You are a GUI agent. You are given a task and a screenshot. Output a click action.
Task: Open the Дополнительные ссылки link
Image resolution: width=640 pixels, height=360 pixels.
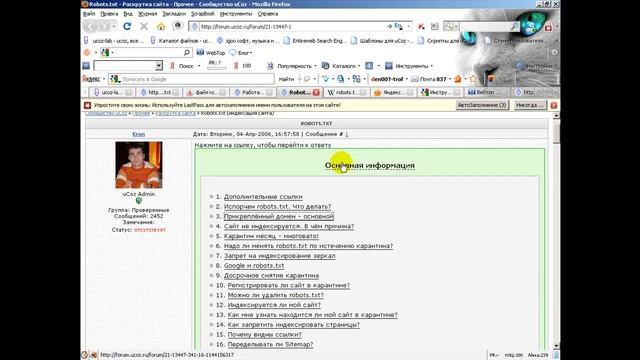point(263,197)
